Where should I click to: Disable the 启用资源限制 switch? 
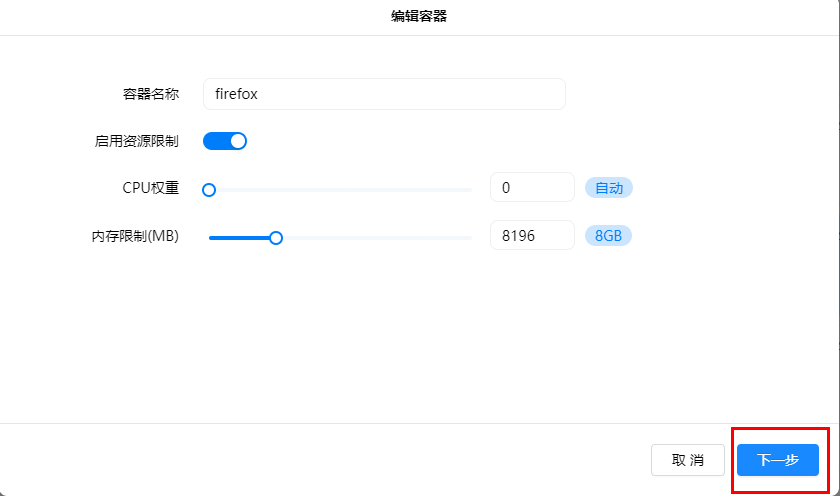[x=225, y=141]
